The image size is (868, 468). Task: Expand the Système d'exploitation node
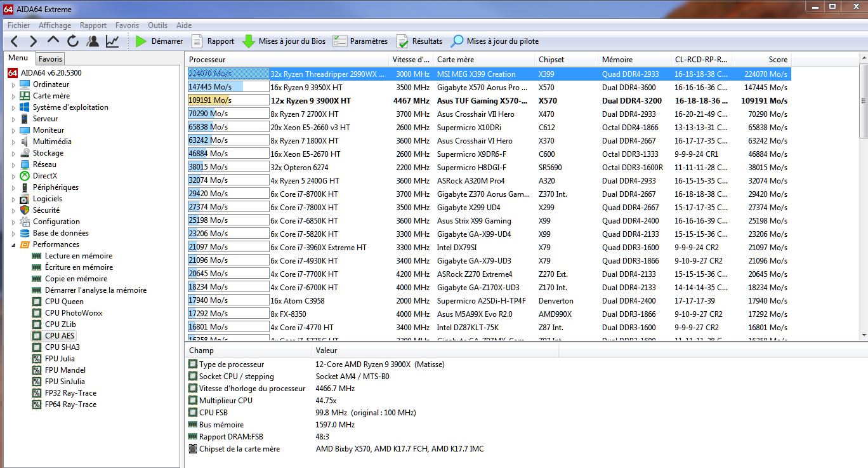[13, 107]
